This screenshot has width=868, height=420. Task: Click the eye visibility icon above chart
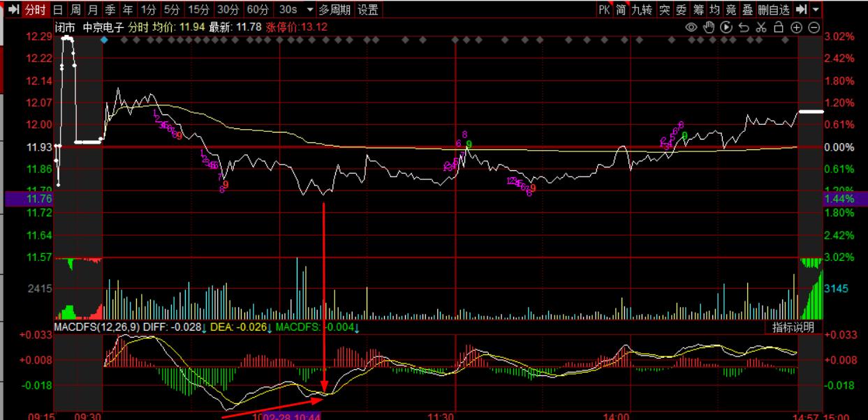(691, 27)
